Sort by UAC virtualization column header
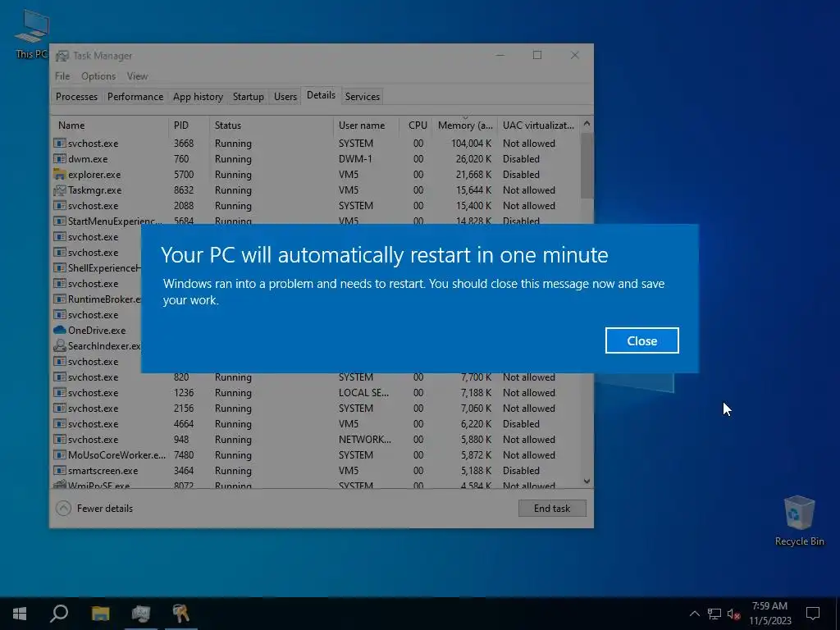 pos(538,126)
